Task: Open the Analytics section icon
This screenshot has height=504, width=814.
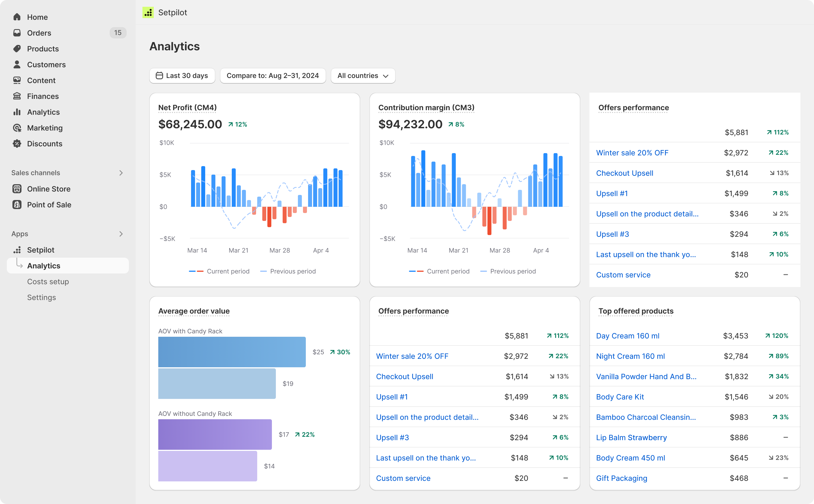Action: point(17,112)
